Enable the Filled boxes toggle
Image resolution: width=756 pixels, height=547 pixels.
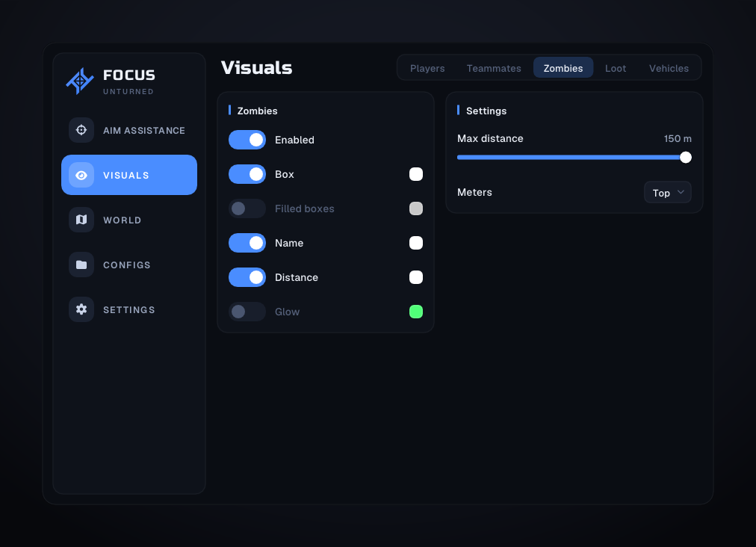pos(247,209)
